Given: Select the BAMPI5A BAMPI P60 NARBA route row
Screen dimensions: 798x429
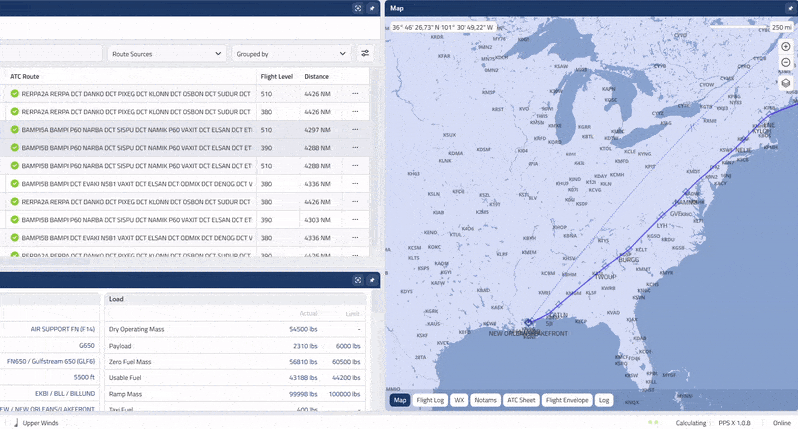Looking at the screenshot, I should click(x=185, y=130).
